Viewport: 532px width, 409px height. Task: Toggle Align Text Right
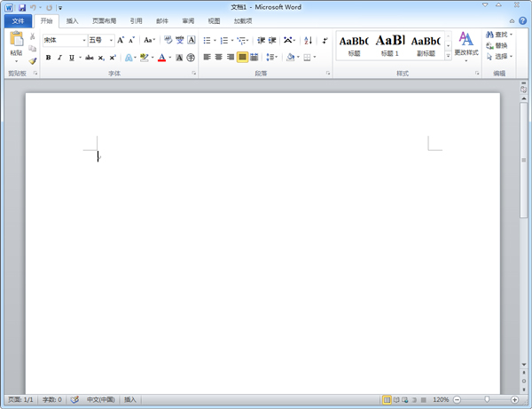tap(231, 57)
